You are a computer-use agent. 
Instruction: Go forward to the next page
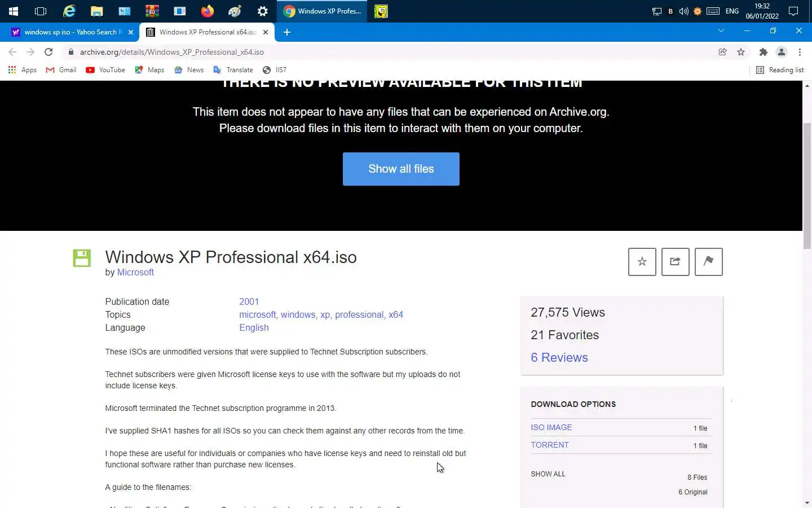point(30,52)
